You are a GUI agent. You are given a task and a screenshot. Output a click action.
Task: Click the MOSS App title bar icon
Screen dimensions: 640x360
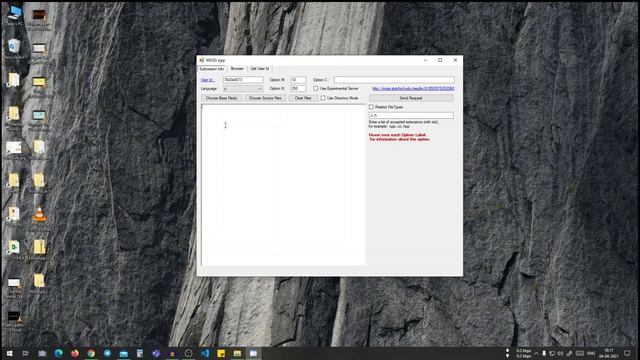coord(202,60)
